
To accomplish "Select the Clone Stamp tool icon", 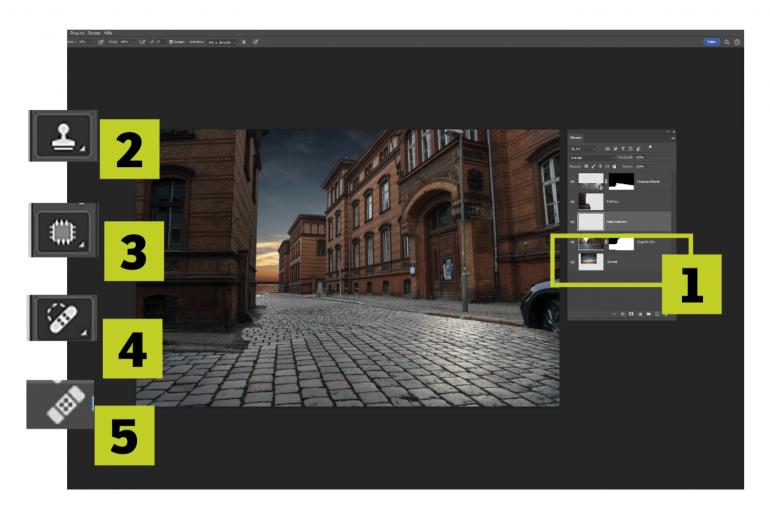I will (64, 136).
